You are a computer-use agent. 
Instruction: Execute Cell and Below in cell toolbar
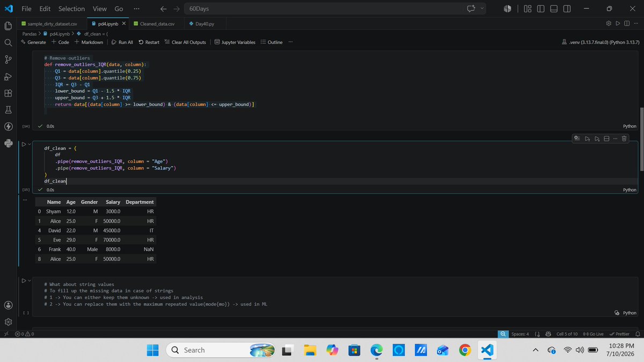(x=597, y=138)
